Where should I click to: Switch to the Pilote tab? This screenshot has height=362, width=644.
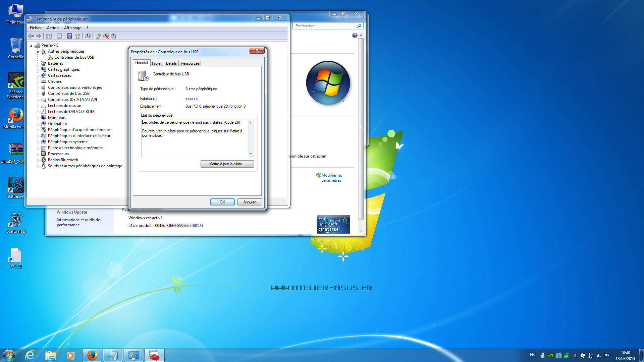tap(156, 63)
